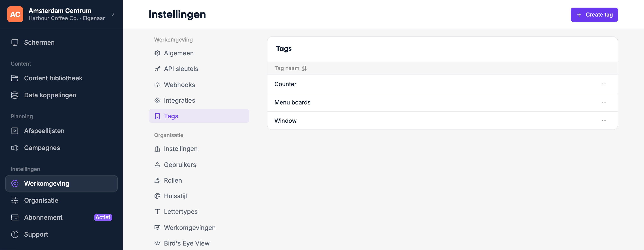Open Schermen in the sidebar
Viewport: 644px width, 250px height.
pyautogui.click(x=61, y=42)
